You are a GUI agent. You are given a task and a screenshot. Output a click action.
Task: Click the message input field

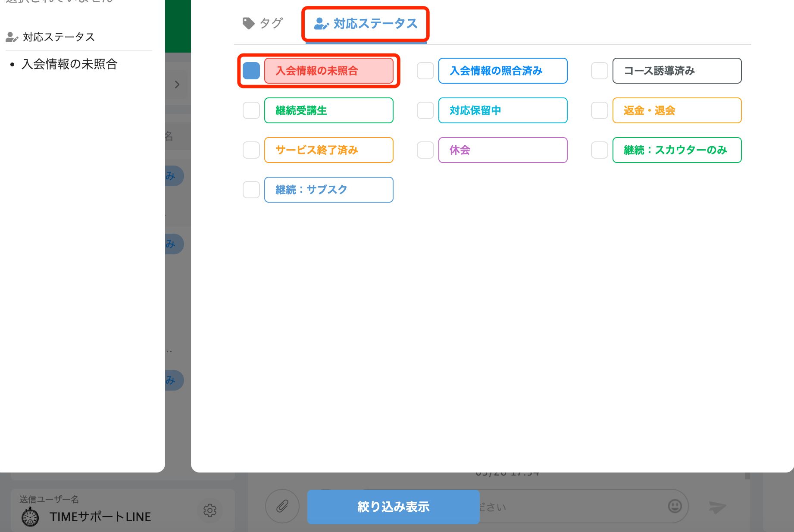pos(560,507)
